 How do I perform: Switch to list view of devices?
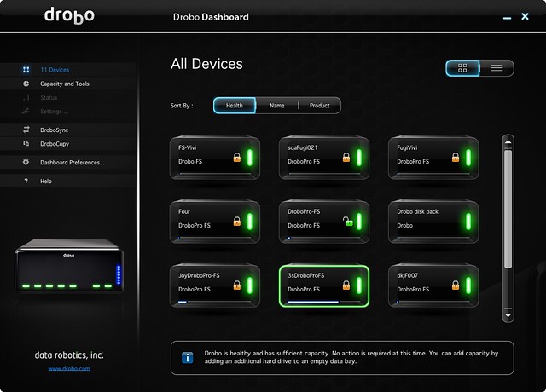click(x=497, y=68)
